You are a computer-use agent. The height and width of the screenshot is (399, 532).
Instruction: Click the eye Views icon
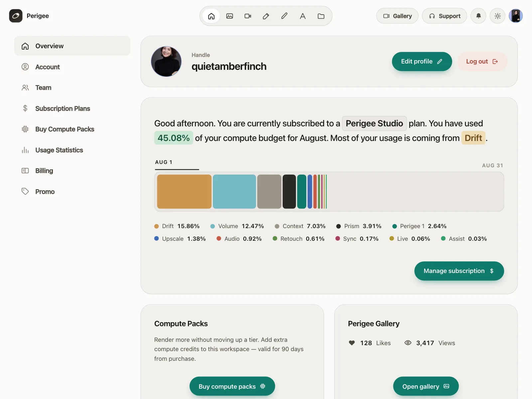point(408,343)
